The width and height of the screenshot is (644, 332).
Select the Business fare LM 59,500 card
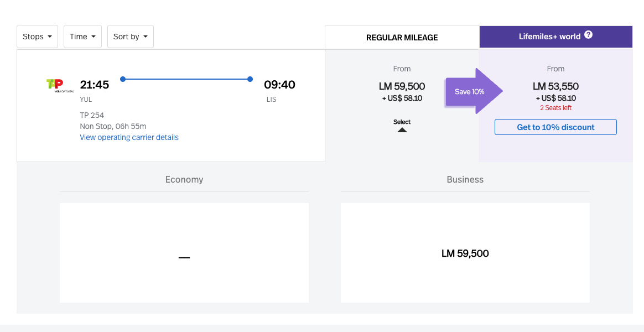[465, 253]
